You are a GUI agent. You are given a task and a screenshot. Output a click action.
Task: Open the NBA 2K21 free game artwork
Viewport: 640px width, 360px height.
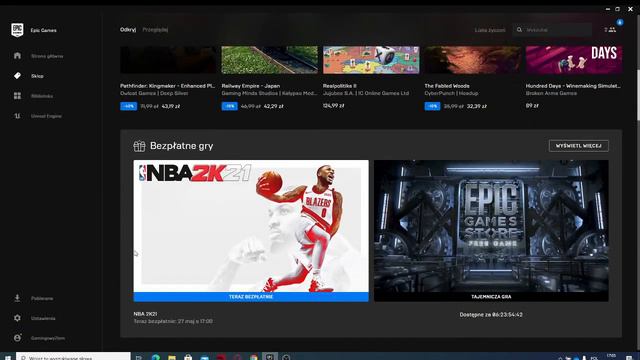tap(251, 226)
